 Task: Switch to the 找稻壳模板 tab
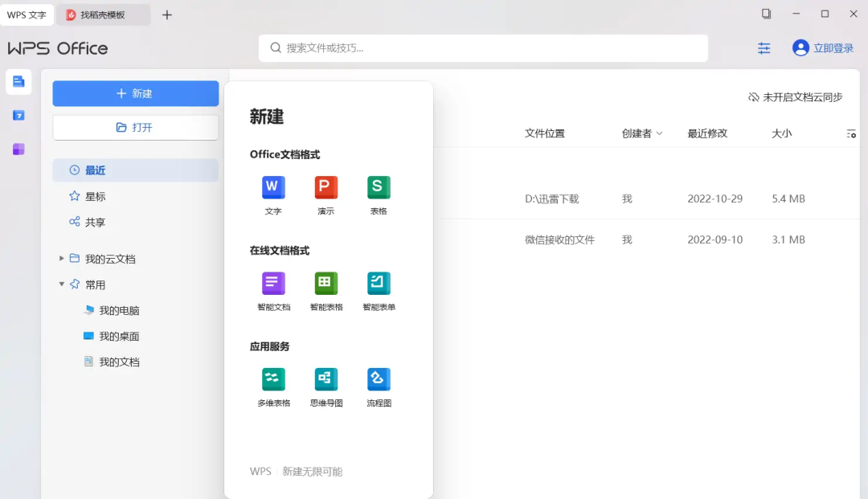pyautogui.click(x=103, y=14)
